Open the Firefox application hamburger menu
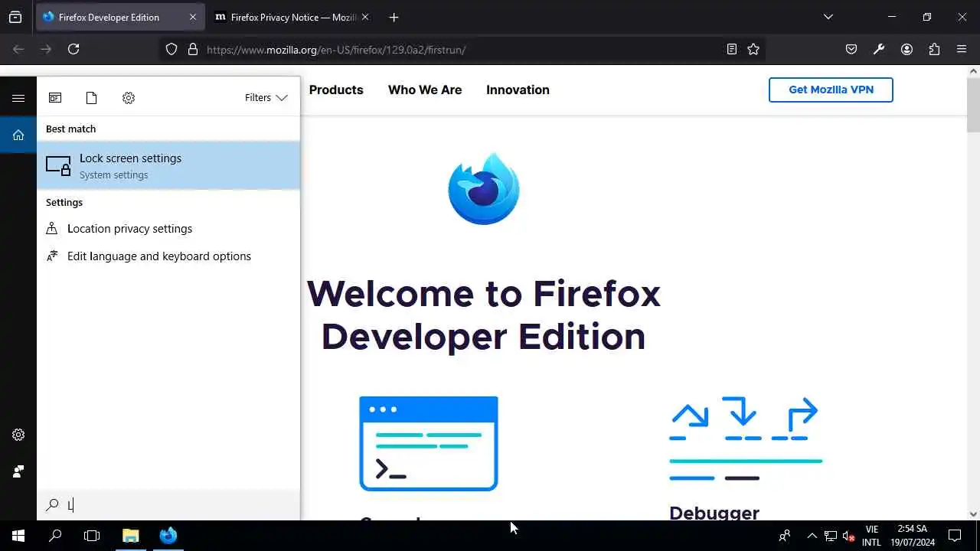The height and width of the screenshot is (551, 980). [x=962, y=49]
